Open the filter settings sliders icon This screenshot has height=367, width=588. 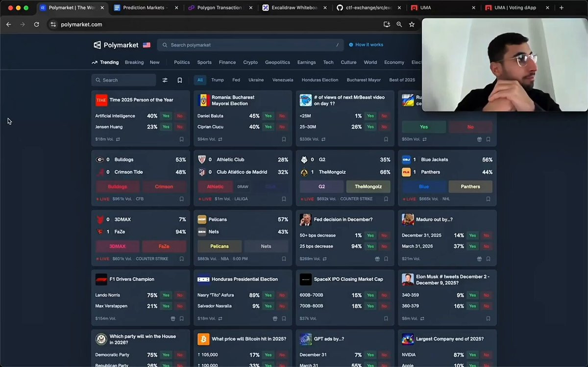165,80
